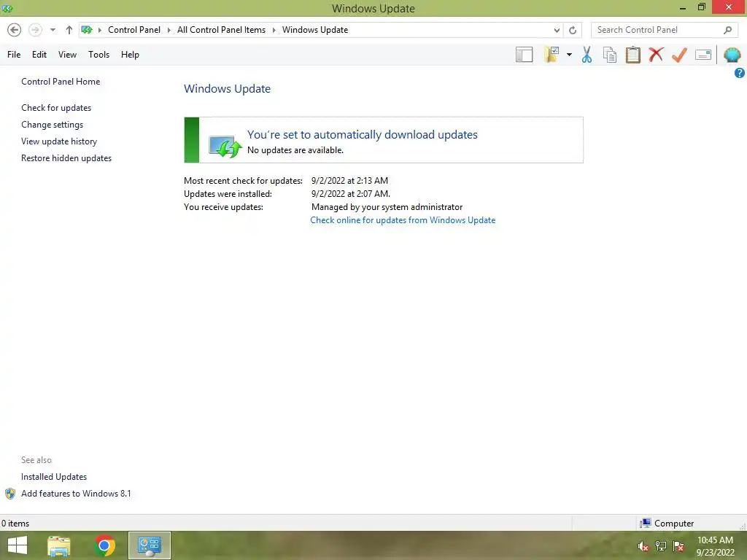Refresh the Windows Update page
Image resolution: width=747 pixels, height=560 pixels.
pos(573,30)
